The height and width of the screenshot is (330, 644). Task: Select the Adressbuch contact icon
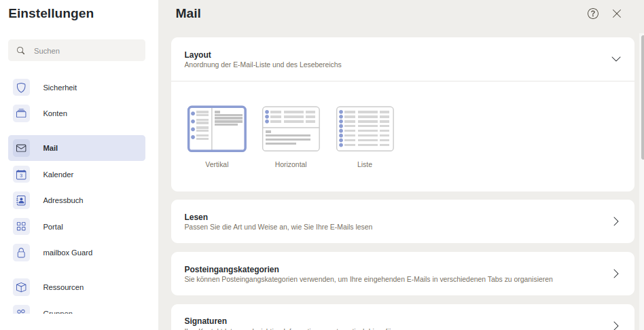click(21, 200)
